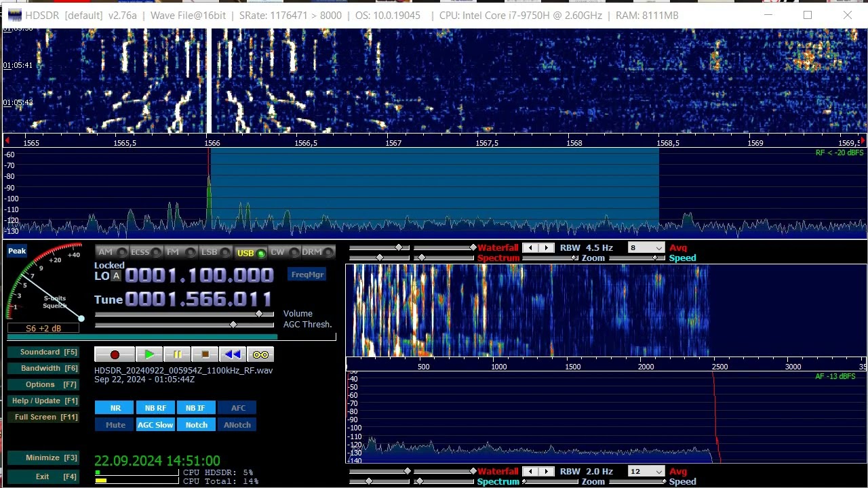Enable the AFC button
This screenshot has height=488, width=868.
(x=238, y=408)
